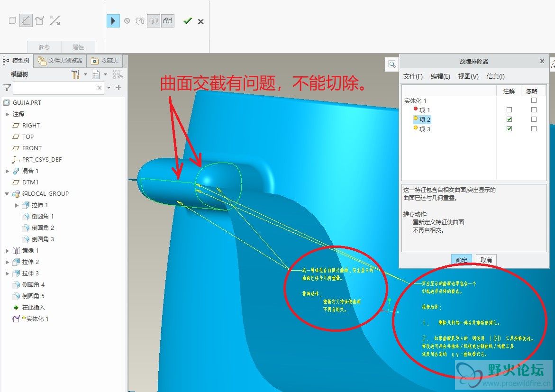Toggle the remove material icon
This screenshot has width=555, height=392.
[x=26, y=20]
